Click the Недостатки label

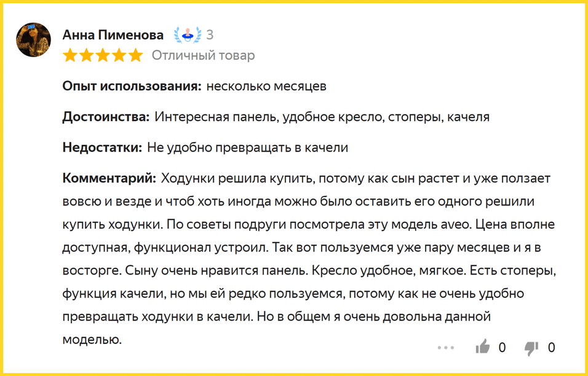click(x=103, y=147)
